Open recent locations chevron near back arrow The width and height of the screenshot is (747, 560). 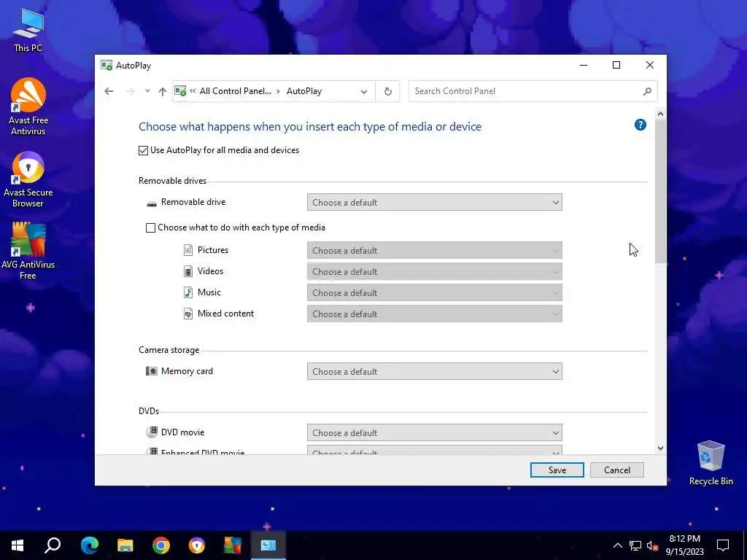147,91
